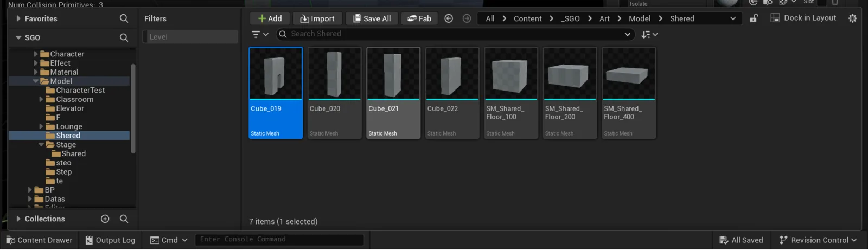The height and width of the screenshot is (250, 868).
Task: Open the chevron between Art and Model
Action: tap(619, 18)
